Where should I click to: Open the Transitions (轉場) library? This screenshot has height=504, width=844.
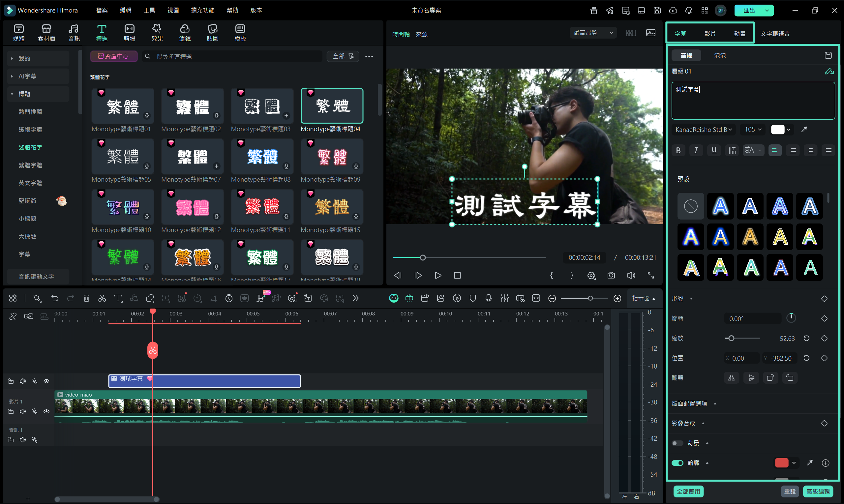tap(129, 33)
